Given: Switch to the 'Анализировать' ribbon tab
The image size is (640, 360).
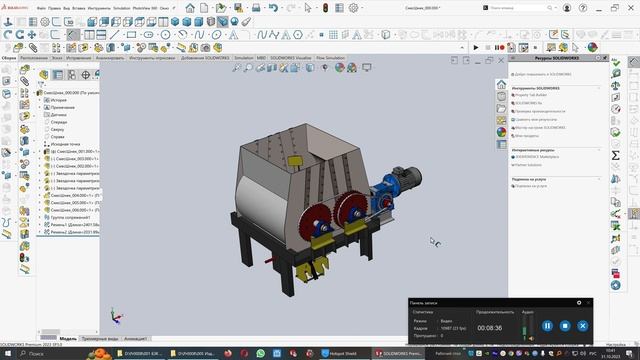Looking at the screenshot, I should tap(110, 58).
